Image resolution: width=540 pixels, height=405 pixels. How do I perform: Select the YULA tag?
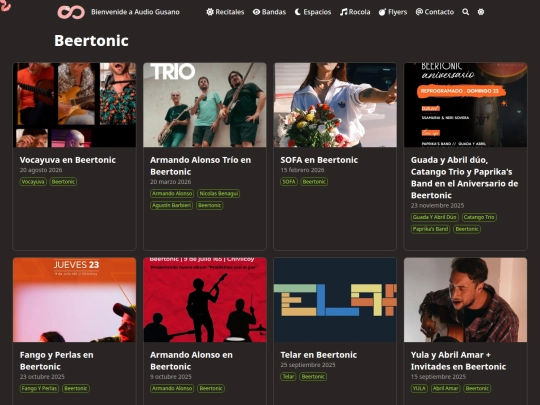point(419,388)
